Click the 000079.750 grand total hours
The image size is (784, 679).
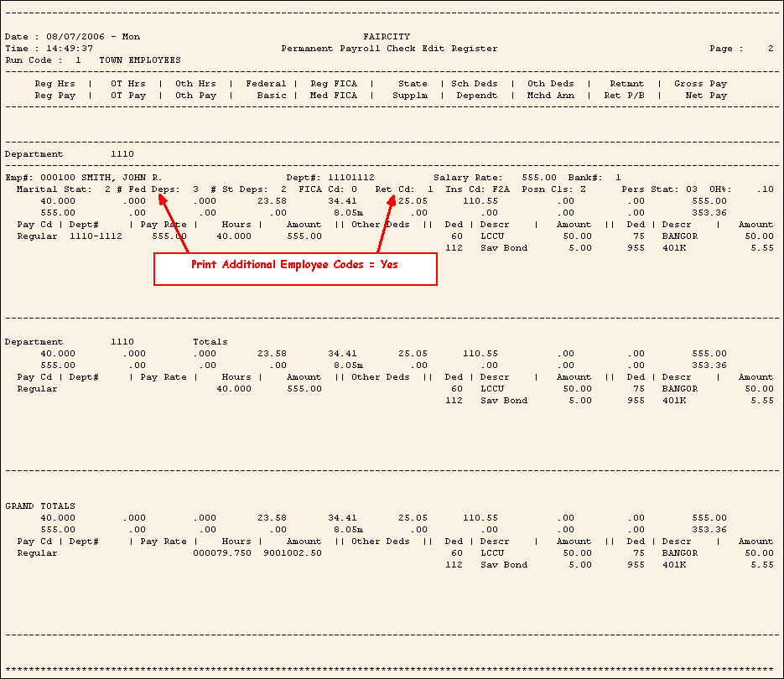click(222, 553)
